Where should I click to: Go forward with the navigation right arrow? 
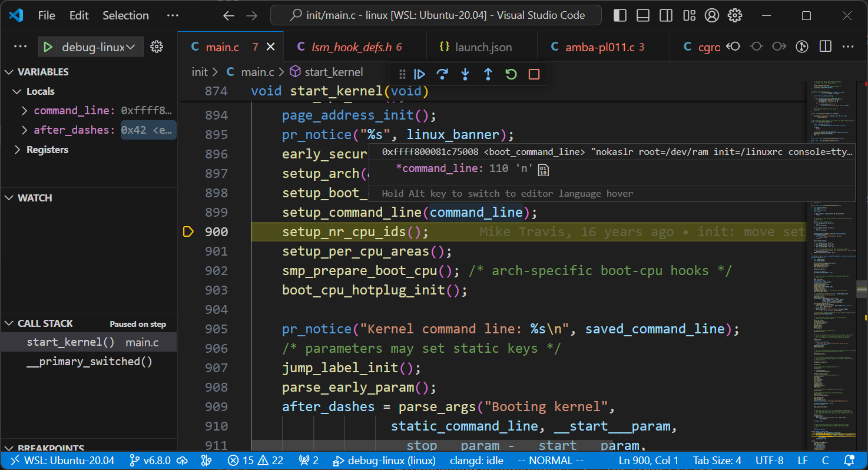(252, 16)
